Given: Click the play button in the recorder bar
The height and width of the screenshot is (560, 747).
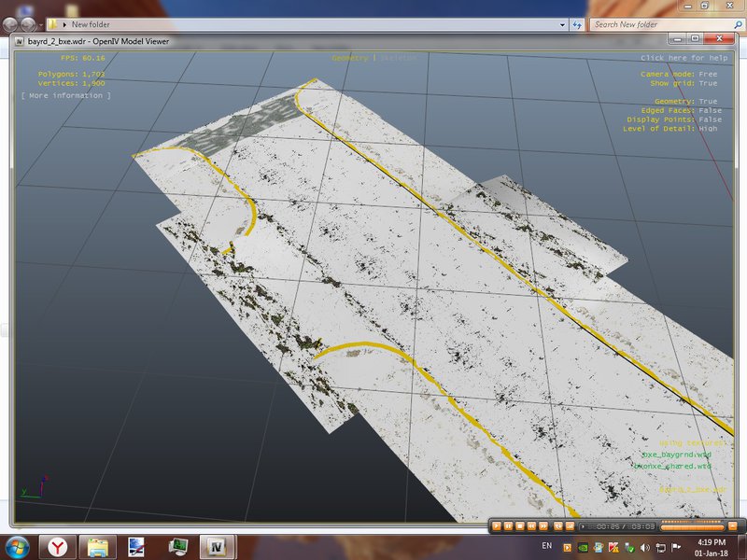Looking at the screenshot, I should tap(497, 526).
